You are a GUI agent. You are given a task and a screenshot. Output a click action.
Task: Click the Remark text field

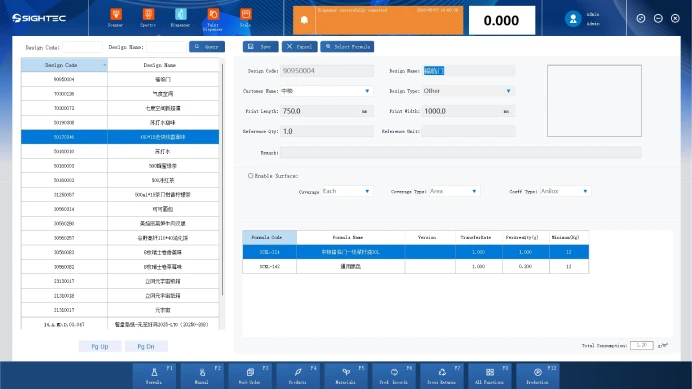[x=461, y=152]
